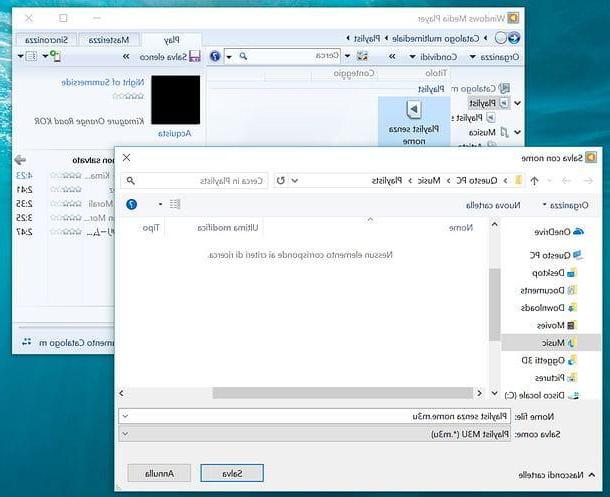Click the list options icon in Play pane

[x=31, y=56]
